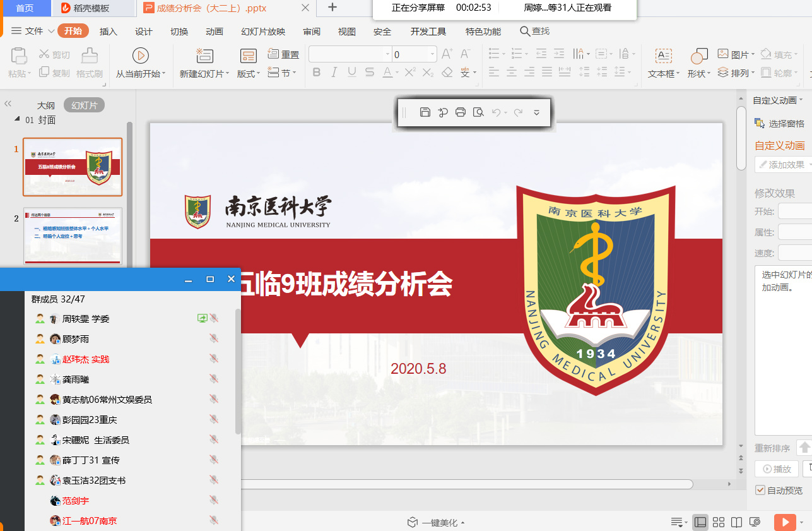This screenshot has height=531, width=812.
Task: Click the orange slideshow play button
Action: point(785,522)
